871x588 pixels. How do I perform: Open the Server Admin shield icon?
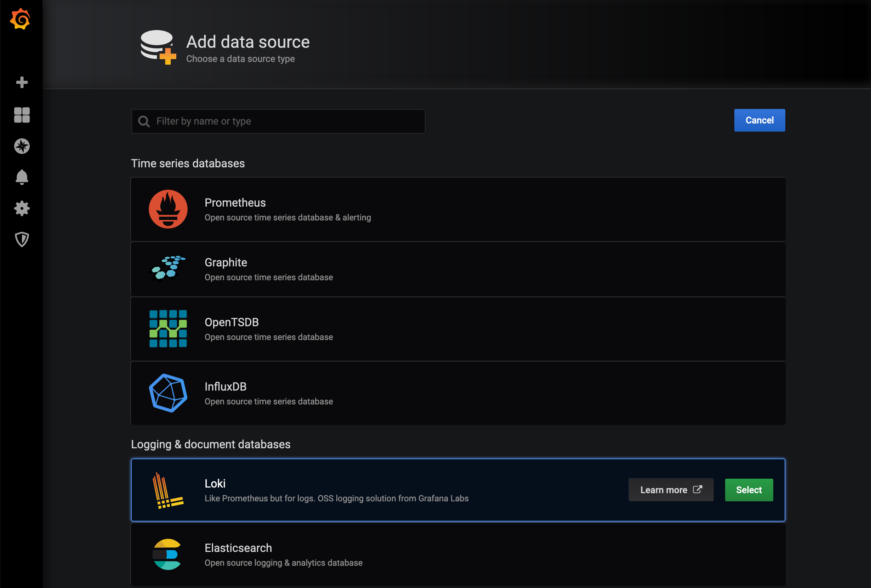point(22,239)
